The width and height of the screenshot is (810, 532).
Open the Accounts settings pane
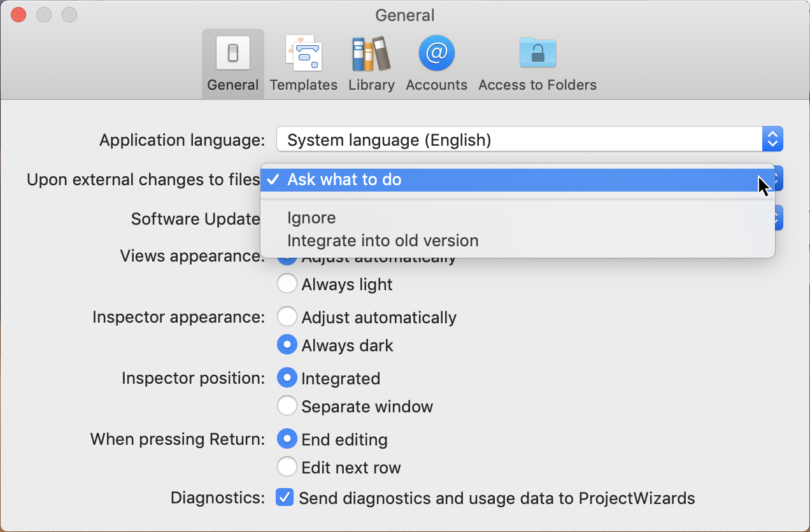(436, 62)
